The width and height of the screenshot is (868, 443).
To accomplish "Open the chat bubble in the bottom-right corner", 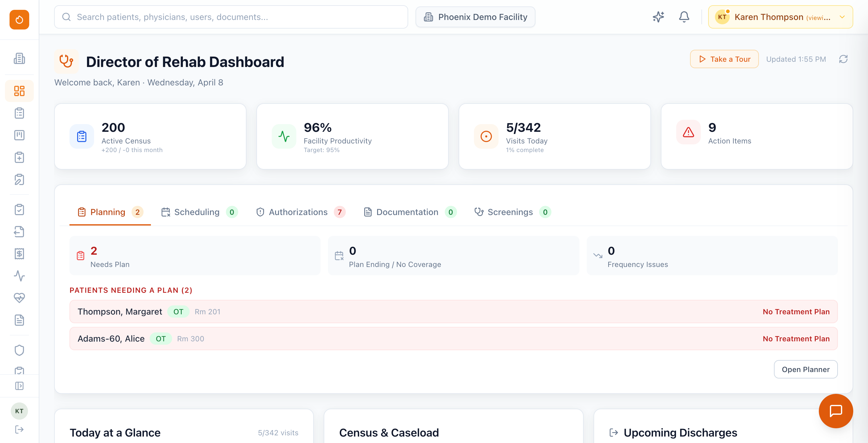I will 836,411.
